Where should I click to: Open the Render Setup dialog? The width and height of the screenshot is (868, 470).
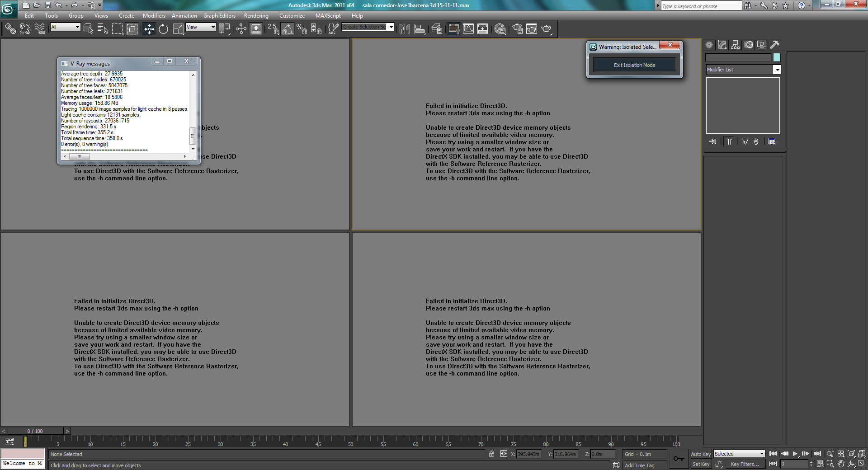[x=517, y=29]
